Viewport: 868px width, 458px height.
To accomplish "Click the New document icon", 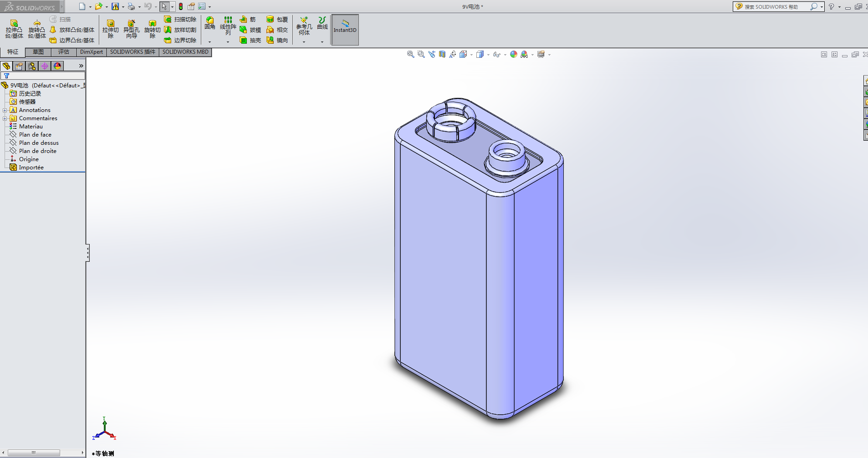I will click(x=82, y=7).
